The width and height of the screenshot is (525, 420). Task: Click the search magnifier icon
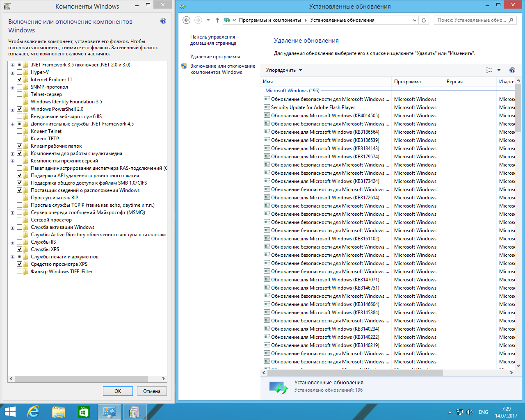(x=511, y=20)
